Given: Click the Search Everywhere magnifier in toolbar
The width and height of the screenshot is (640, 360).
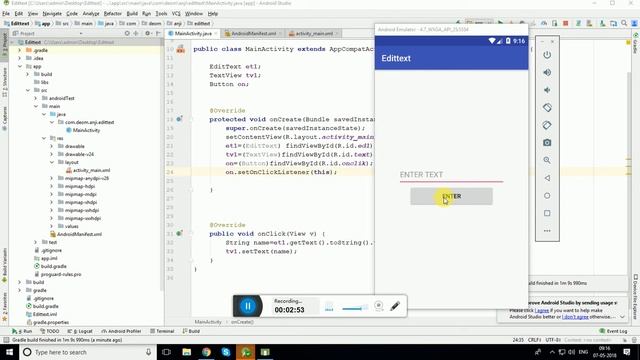Looking at the screenshot, I should [624, 23].
